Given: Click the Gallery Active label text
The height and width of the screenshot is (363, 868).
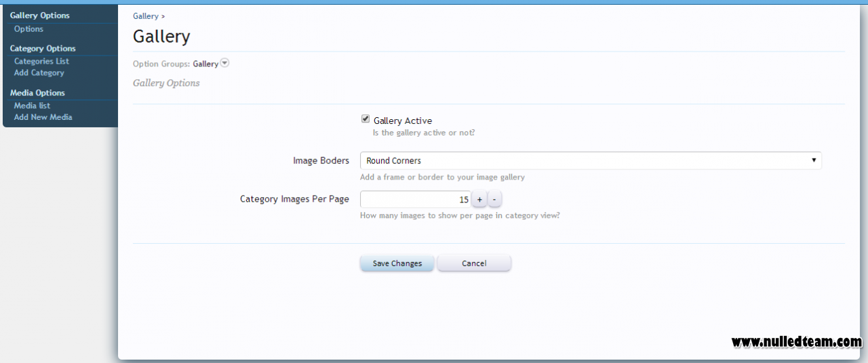Looking at the screenshot, I should tap(403, 121).
